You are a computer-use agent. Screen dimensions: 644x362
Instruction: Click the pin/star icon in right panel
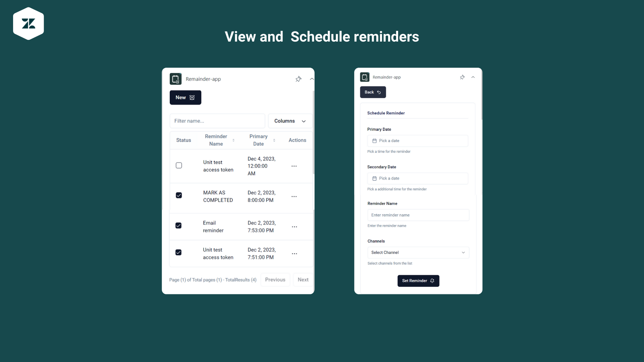point(463,77)
